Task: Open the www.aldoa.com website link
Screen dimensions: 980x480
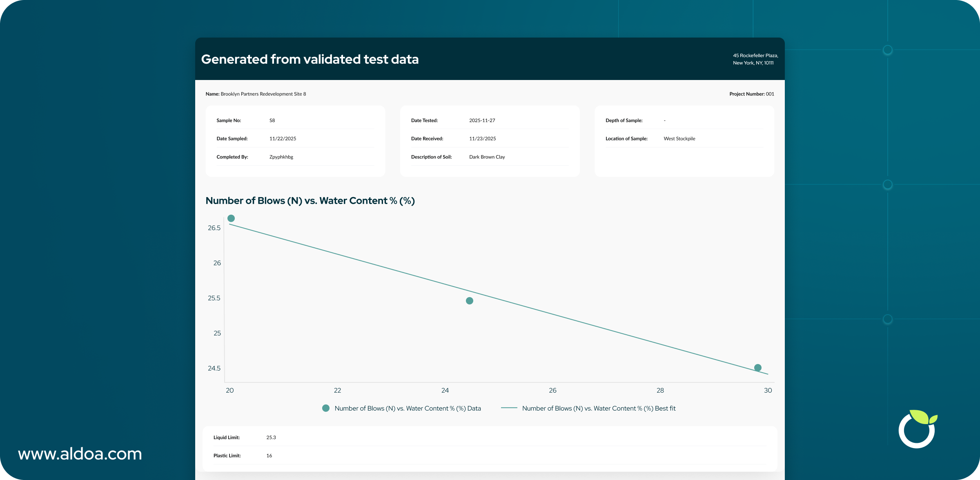Action: [x=80, y=453]
